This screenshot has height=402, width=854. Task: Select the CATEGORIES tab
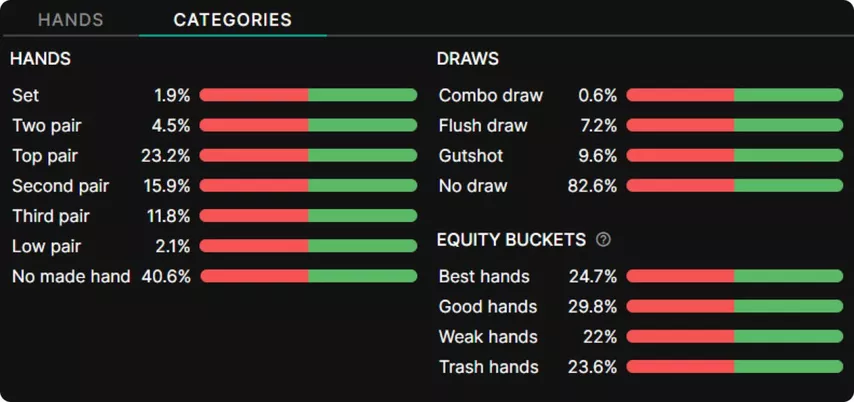click(232, 20)
